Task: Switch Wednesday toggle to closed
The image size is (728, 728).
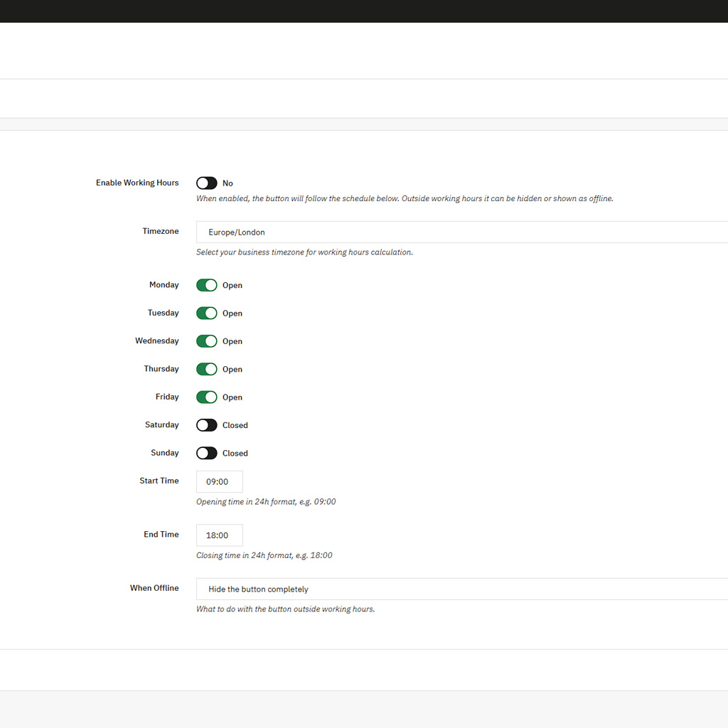Action: (206, 341)
